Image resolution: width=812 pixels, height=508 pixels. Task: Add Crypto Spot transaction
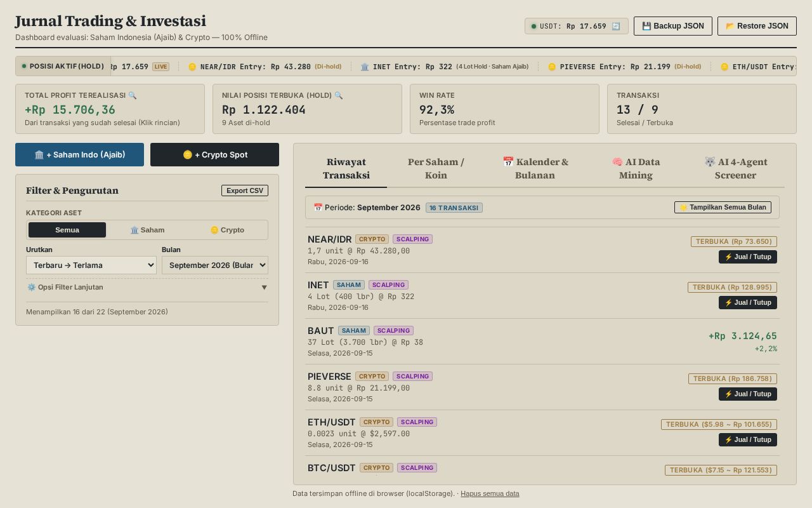[214, 155]
